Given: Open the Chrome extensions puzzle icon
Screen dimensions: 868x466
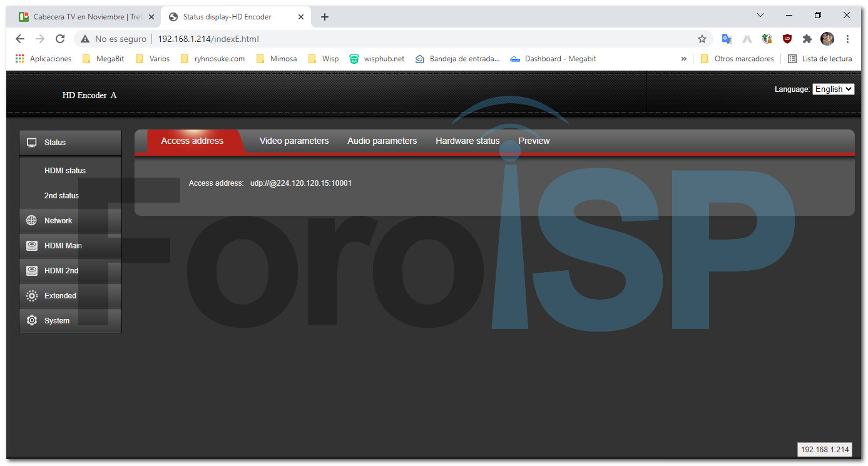Looking at the screenshot, I should (x=807, y=39).
